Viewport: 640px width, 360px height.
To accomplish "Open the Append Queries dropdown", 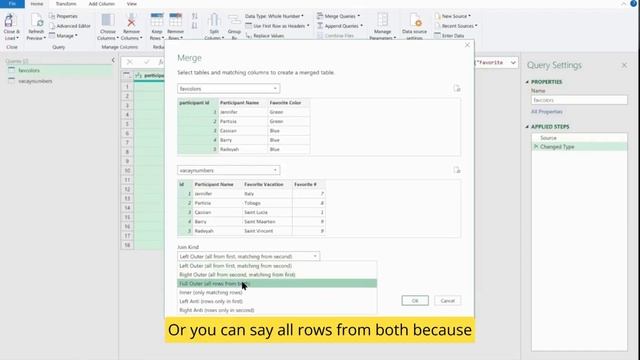I will tap(340, 26).
